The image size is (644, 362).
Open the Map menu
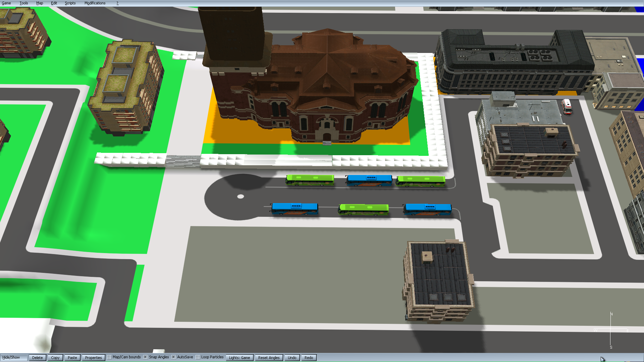pyautogui.click(x=40, y=3)
